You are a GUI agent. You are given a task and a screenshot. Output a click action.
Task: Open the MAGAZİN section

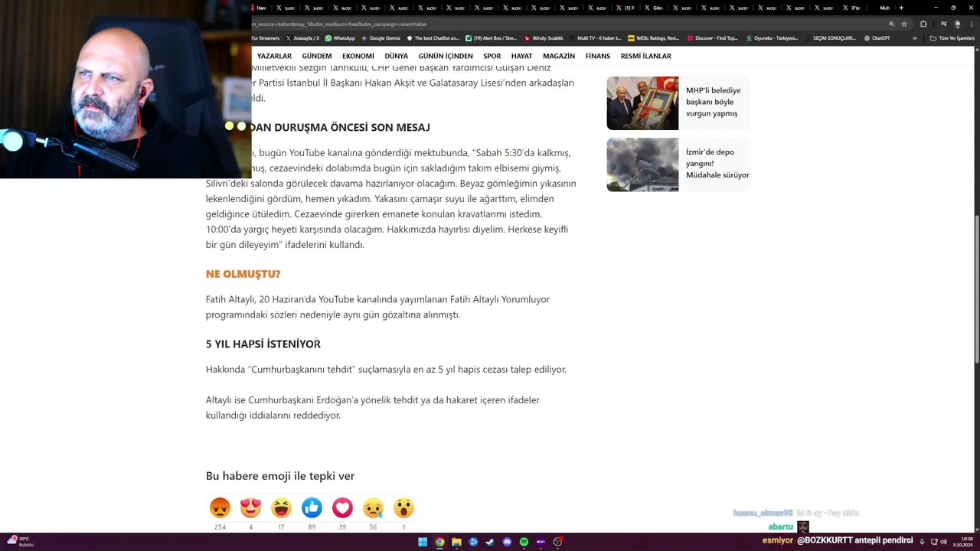tap(559, 56)
